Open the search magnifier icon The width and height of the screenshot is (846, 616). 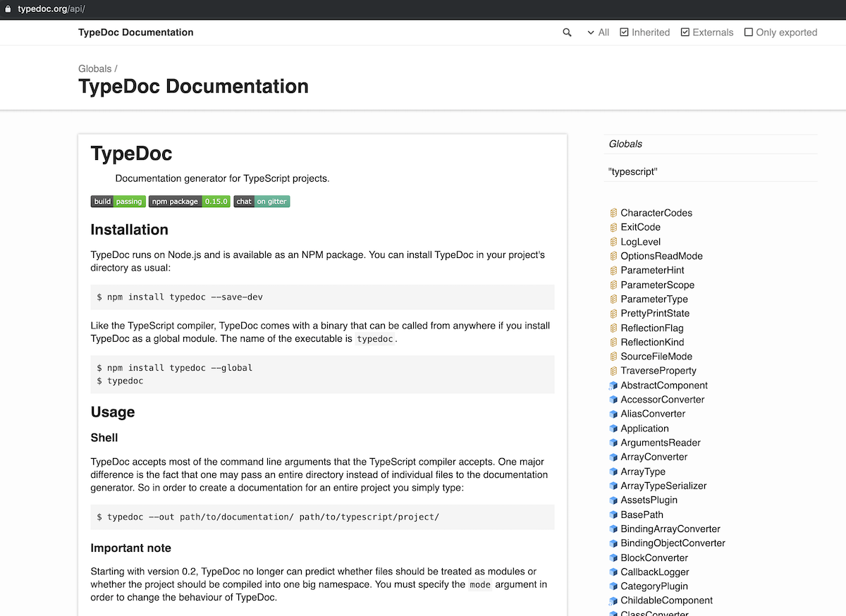(567, 32)
